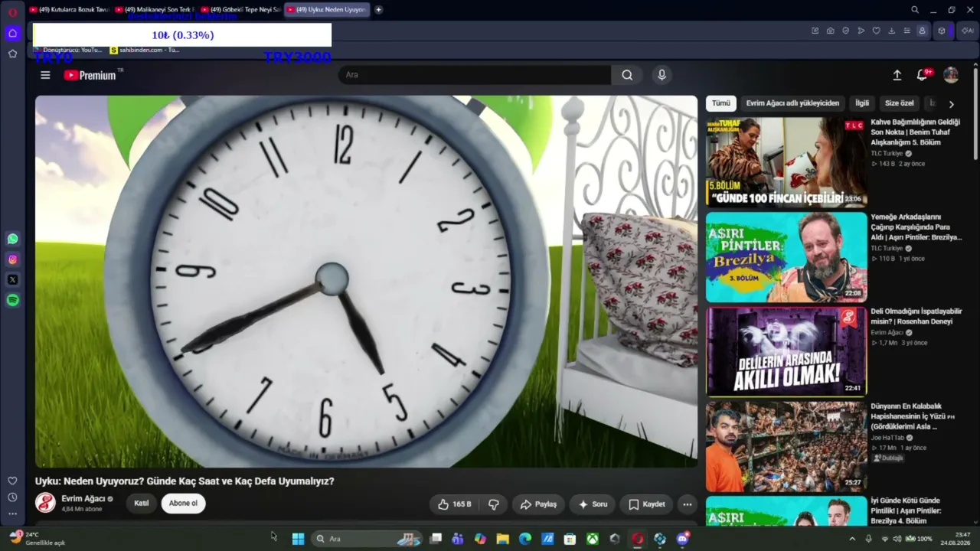Click the Windows taskbar search box
This screenshot has height=551, width=980.
(x=367, y=539)
